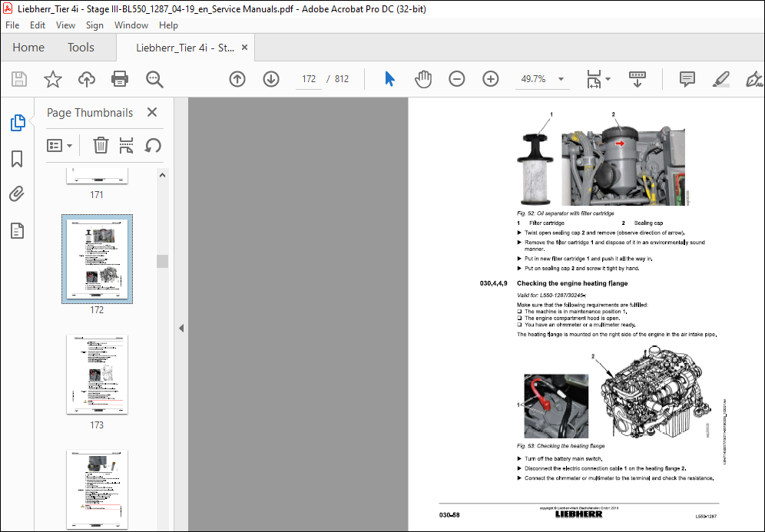The image size is (765, 532).
Task: Open thumbnails options dropdown menu
Action: 59,145
